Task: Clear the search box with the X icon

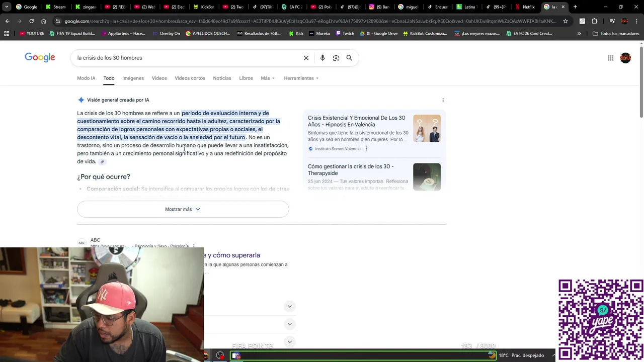Action: (x=306, y=58)
